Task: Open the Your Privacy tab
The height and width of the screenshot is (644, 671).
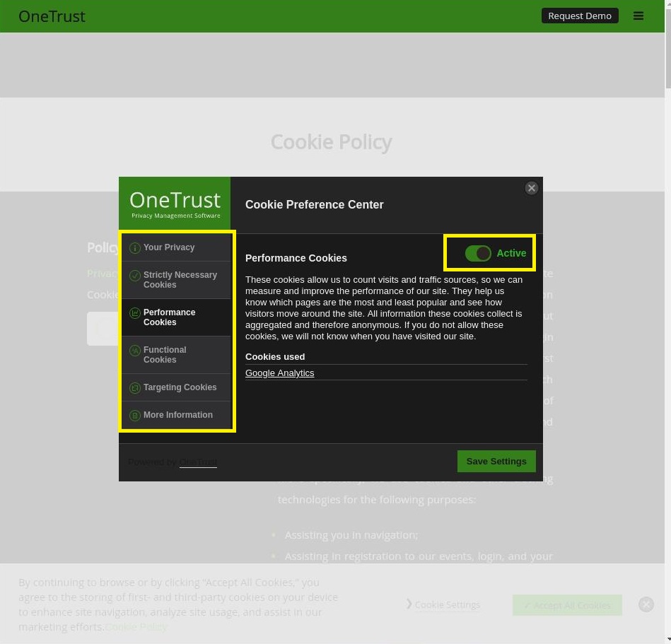Action: [x=176, y=247]
